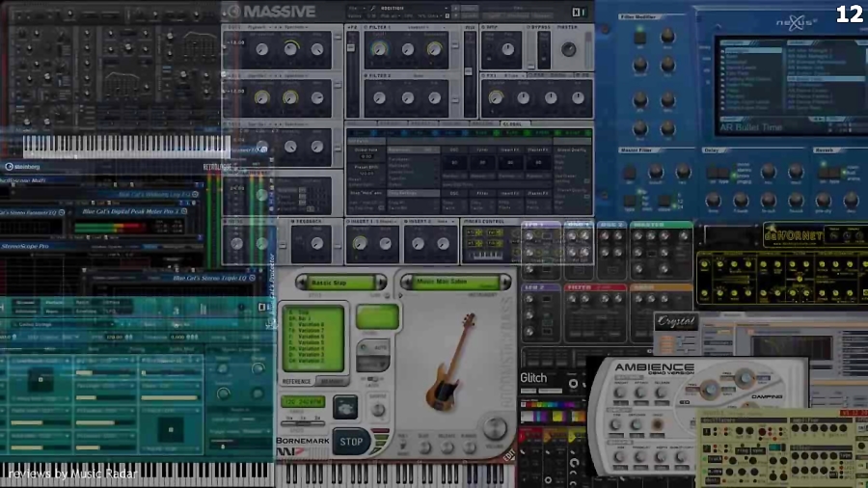Click the daHornet logo
This screenshot has height=488, width=868.
coord(793,235)
